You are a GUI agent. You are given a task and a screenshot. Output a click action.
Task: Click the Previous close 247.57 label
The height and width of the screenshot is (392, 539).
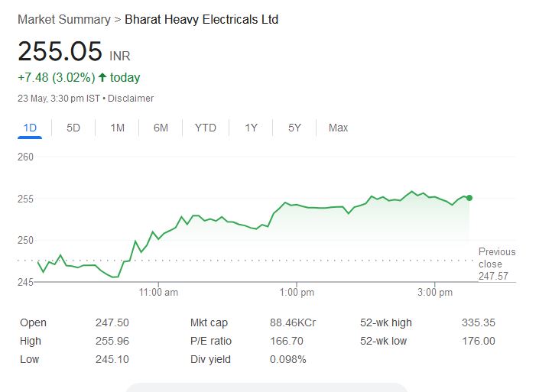(x=497, y=264)
